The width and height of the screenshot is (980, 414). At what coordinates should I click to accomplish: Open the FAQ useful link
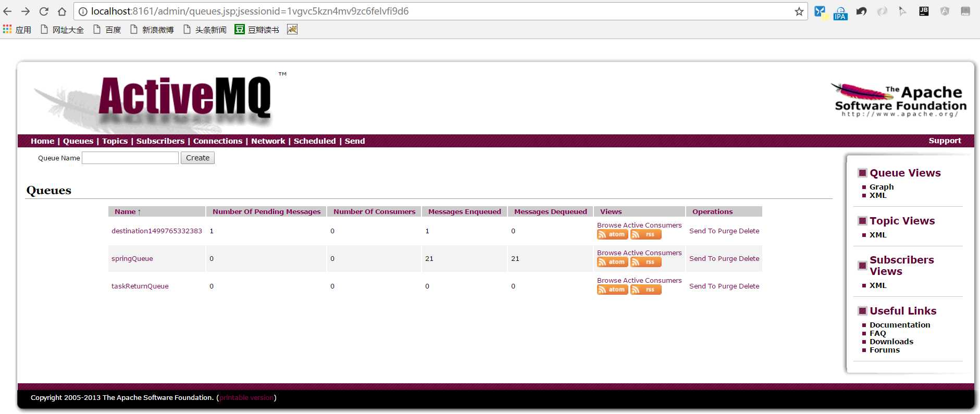[878, 333]
